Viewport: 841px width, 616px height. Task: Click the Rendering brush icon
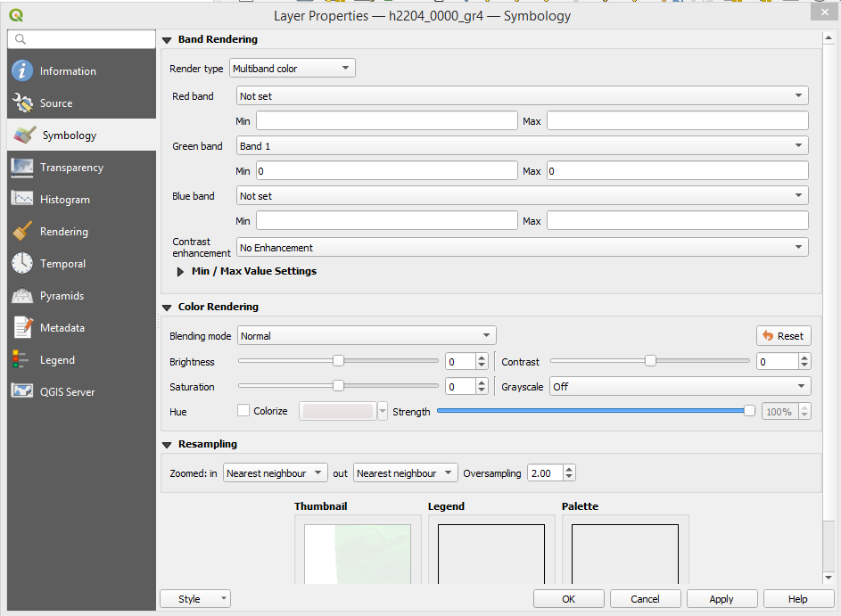coord(22,231)
